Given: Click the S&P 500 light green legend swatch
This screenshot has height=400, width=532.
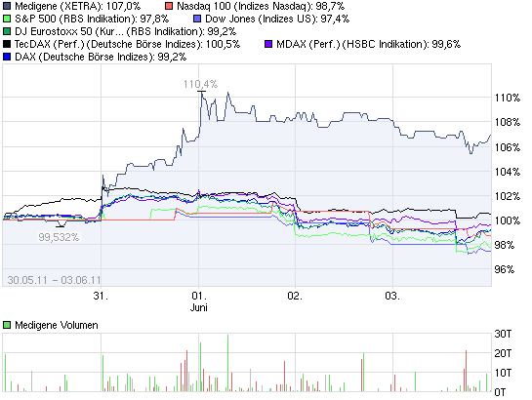Looking at the screenshot, I should [7, 19].
